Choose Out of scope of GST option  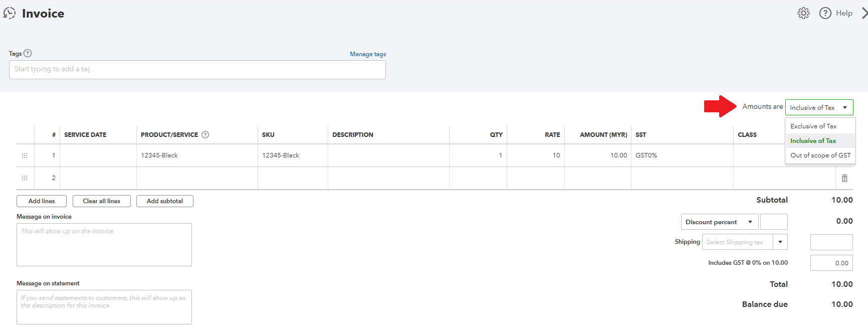pos(820,155)
